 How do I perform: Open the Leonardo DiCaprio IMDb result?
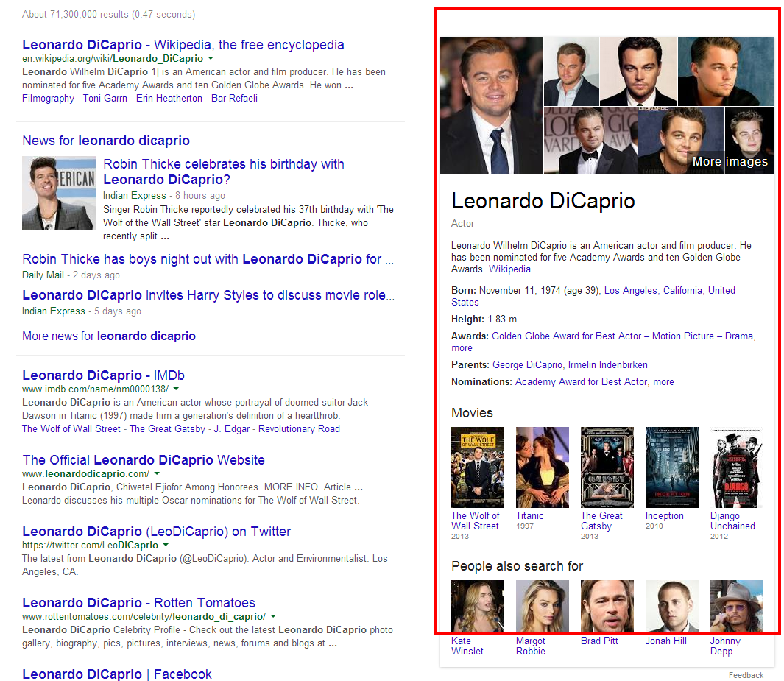tap(104, 375)
